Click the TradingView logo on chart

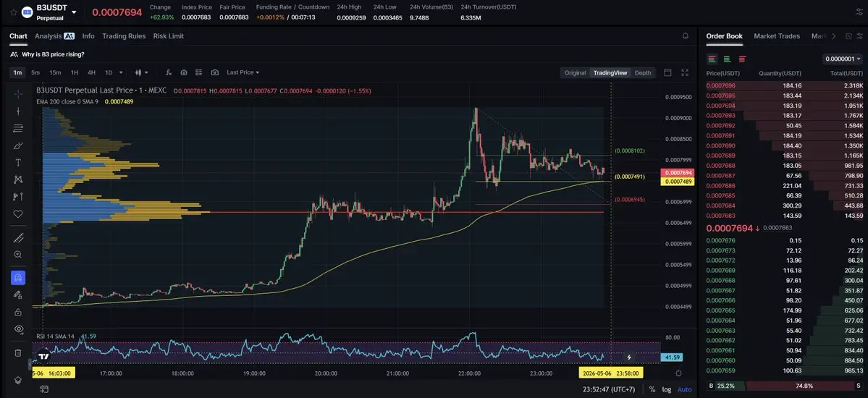click(43, 357)
